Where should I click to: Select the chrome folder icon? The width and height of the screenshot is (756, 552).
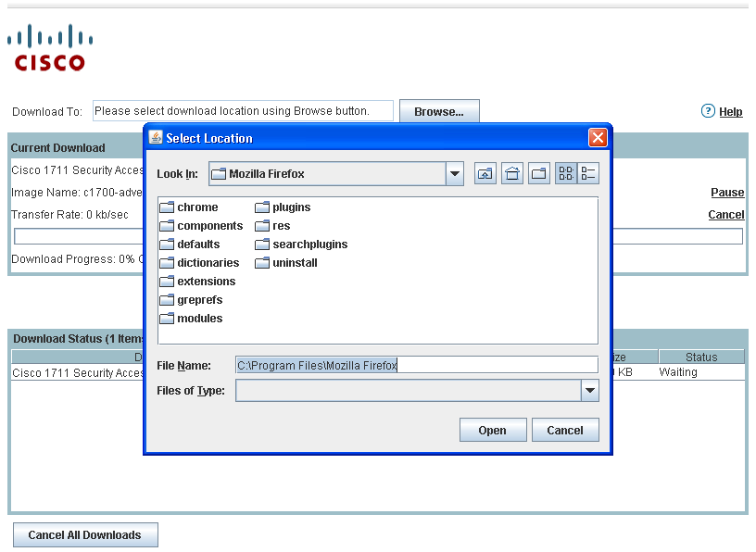click(x=167, y=207)
